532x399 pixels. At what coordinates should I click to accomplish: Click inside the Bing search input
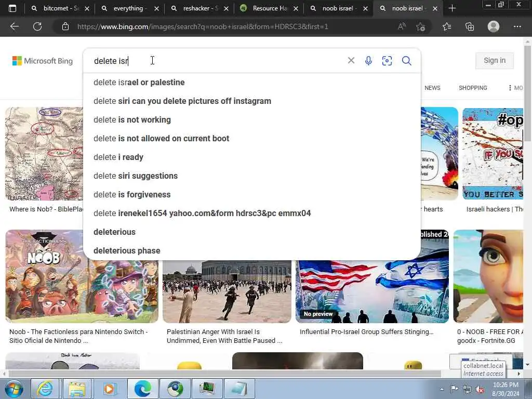(217, 61)
